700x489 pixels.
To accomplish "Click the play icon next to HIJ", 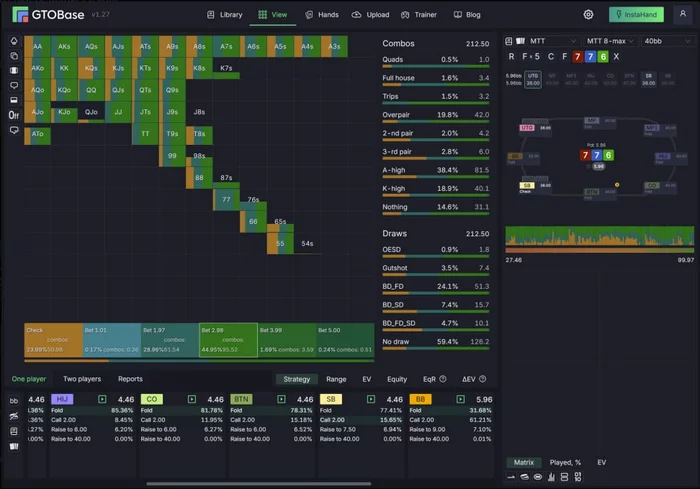I will pos(102,399).
